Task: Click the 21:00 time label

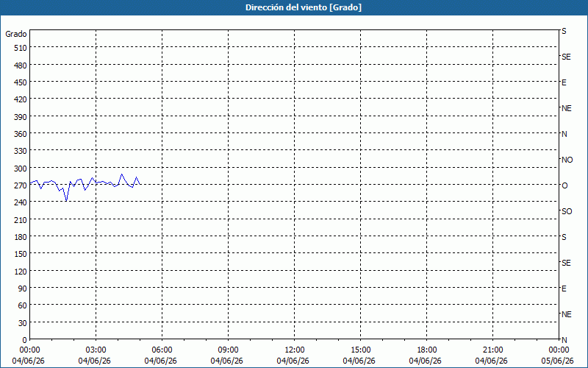Action: tap(492, 350)
